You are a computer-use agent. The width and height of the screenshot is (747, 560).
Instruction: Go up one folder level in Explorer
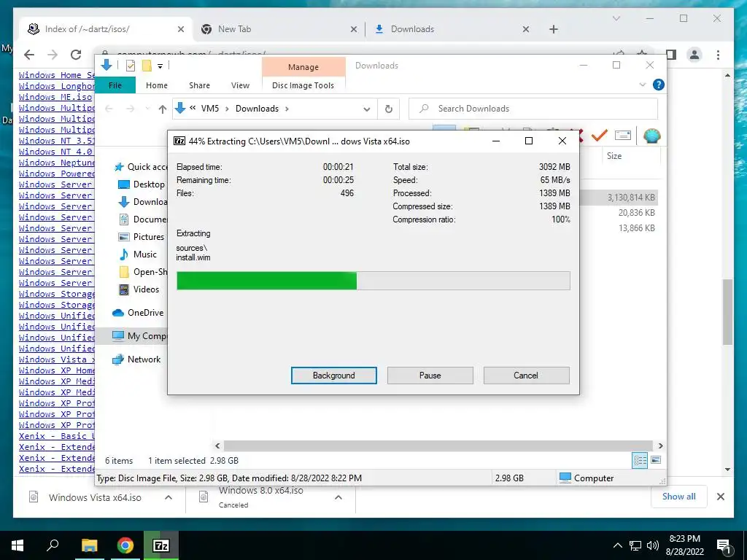tap(163, 109)
